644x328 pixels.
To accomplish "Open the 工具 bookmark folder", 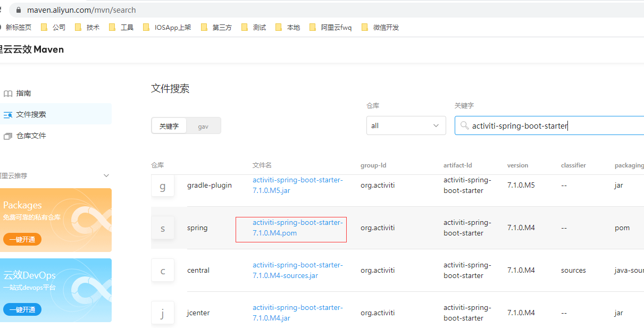I will [121, 27].
